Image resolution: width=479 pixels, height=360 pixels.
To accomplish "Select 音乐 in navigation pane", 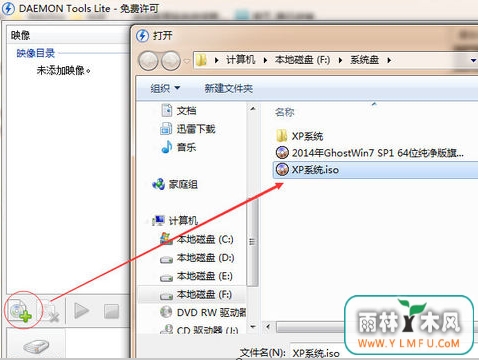I will pos(179,147).
